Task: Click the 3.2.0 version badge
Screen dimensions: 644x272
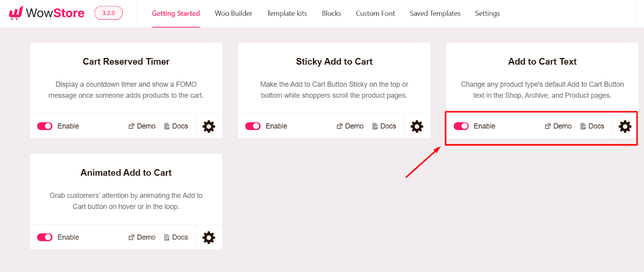Action: tap(108, 12)
